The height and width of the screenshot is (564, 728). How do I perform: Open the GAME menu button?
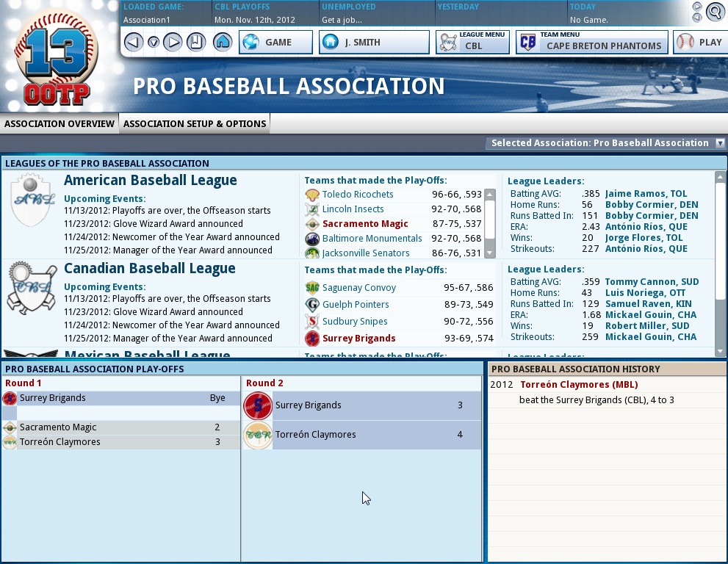point(276,42)
